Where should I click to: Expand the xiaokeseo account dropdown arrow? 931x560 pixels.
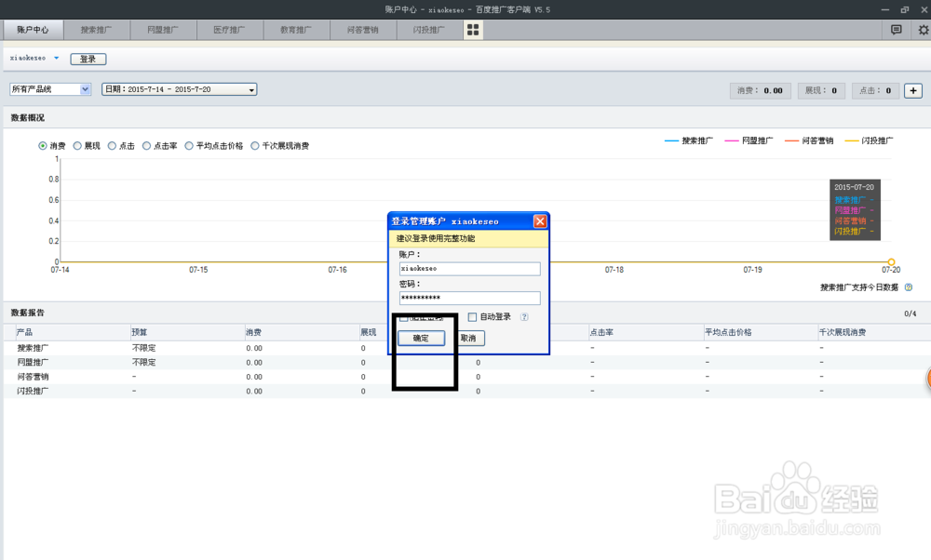57,58
